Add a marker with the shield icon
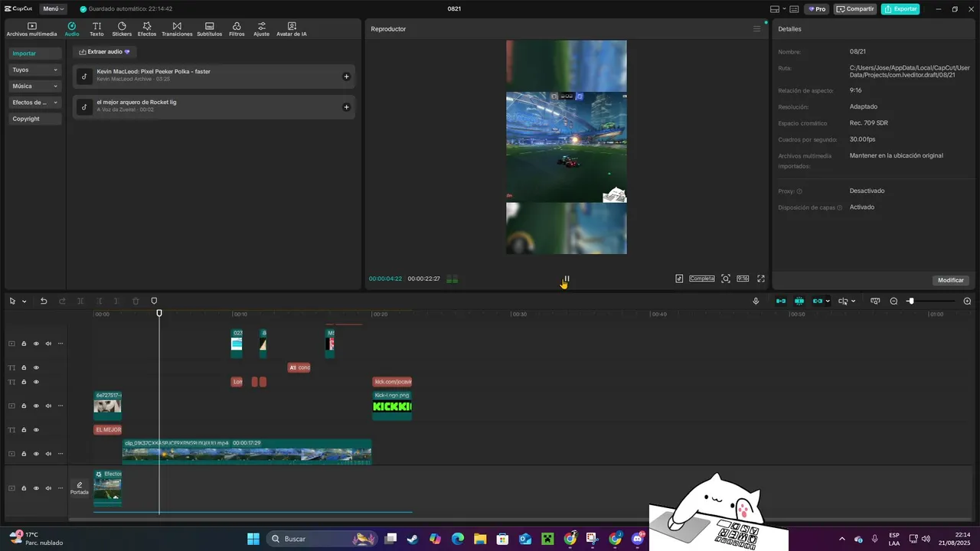Viewport: 980px width, 551px height. coord(154,302)
